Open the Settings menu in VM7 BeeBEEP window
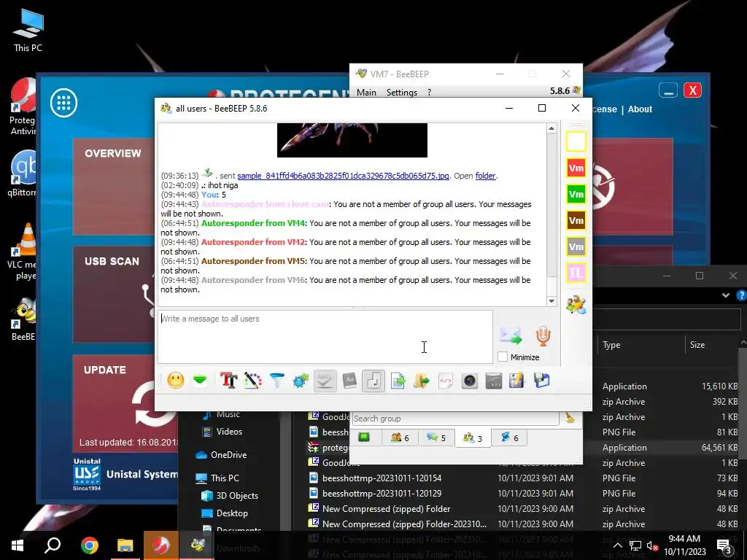 [402, 93]
